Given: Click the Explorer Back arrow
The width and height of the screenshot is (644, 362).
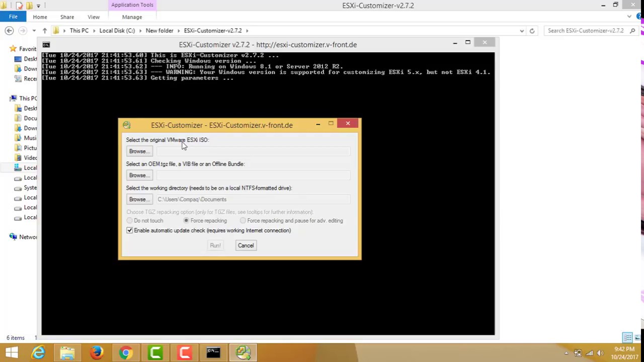Looking at the screenshot, I should [x=9, y=31].
